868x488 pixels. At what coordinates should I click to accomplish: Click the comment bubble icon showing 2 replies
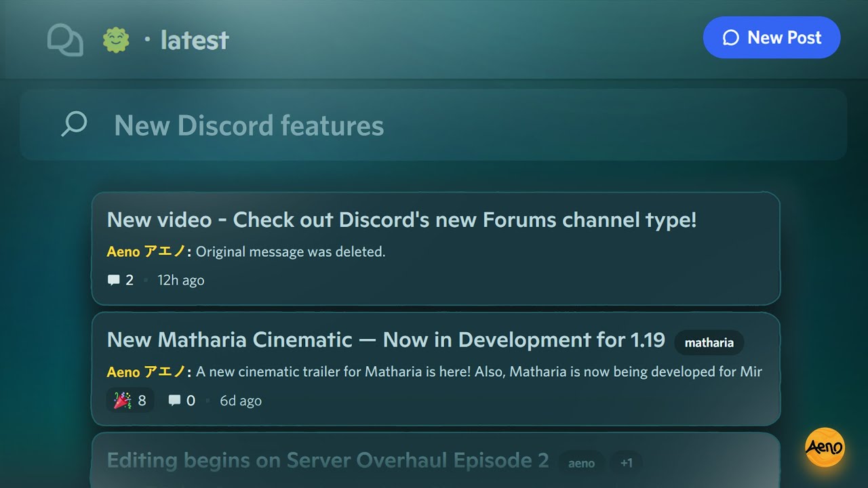coord(114,280)
